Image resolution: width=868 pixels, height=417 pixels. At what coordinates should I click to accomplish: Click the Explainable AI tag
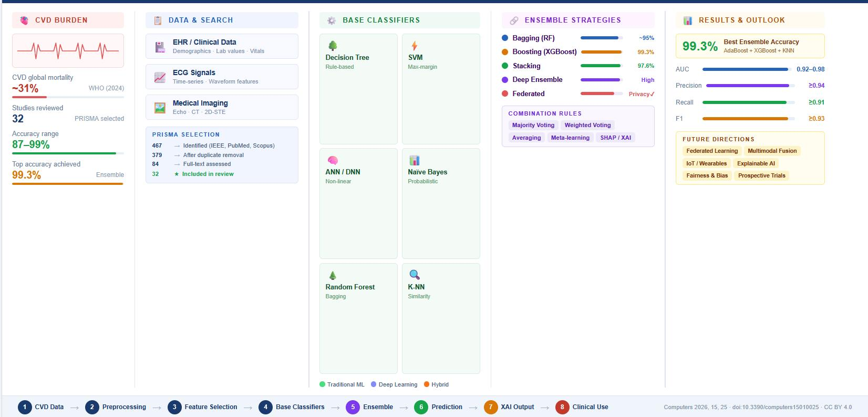point(756,163)
